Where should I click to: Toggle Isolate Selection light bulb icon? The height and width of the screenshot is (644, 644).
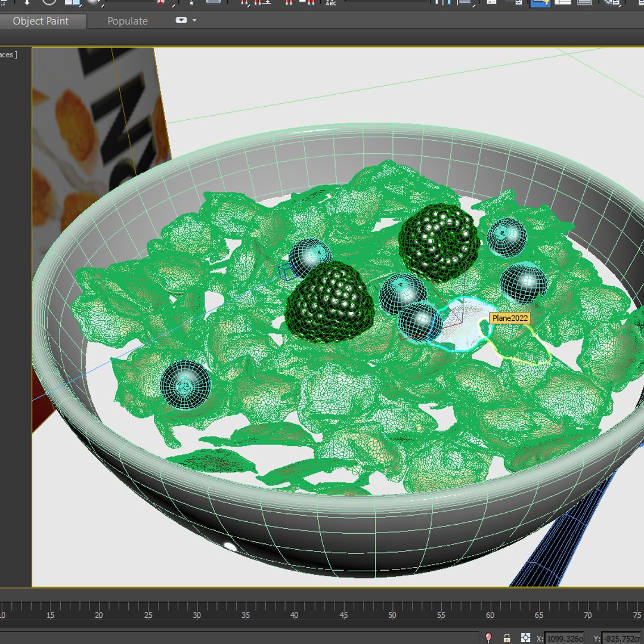[x=488, y=638]
